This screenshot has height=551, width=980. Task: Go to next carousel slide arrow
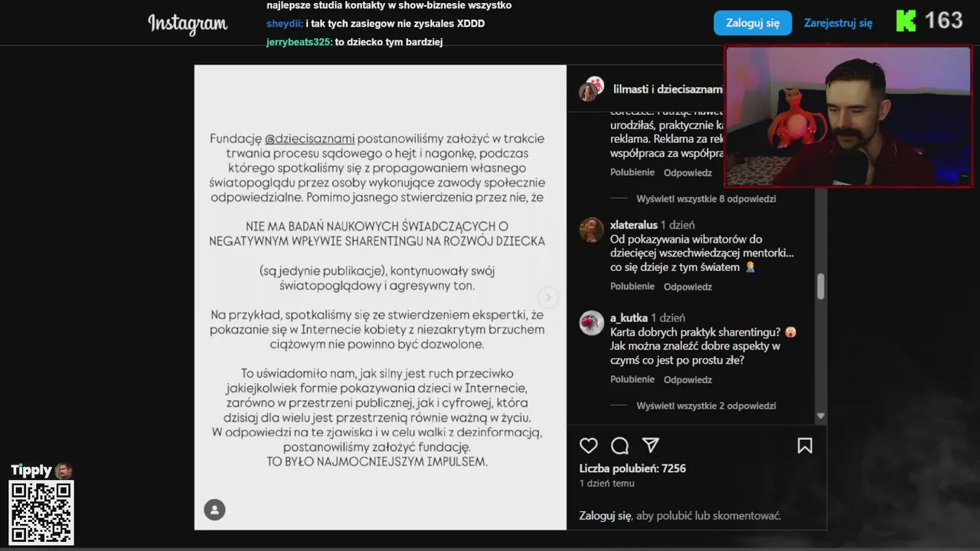coord(547,297)
